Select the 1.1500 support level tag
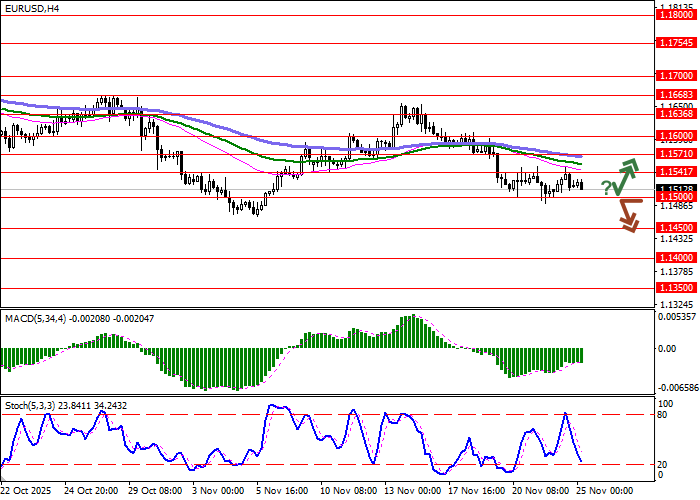This screenshot has height=500, width=700. (x=676, y=197)
